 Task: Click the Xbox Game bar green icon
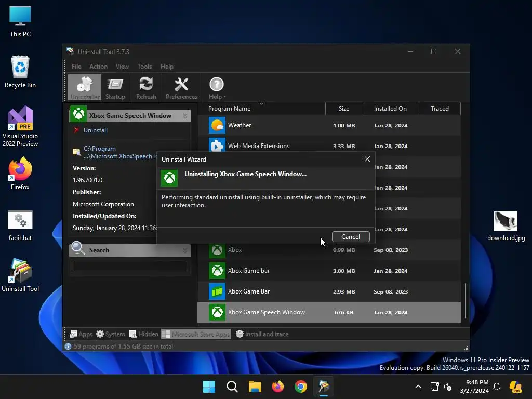[217, 271]
